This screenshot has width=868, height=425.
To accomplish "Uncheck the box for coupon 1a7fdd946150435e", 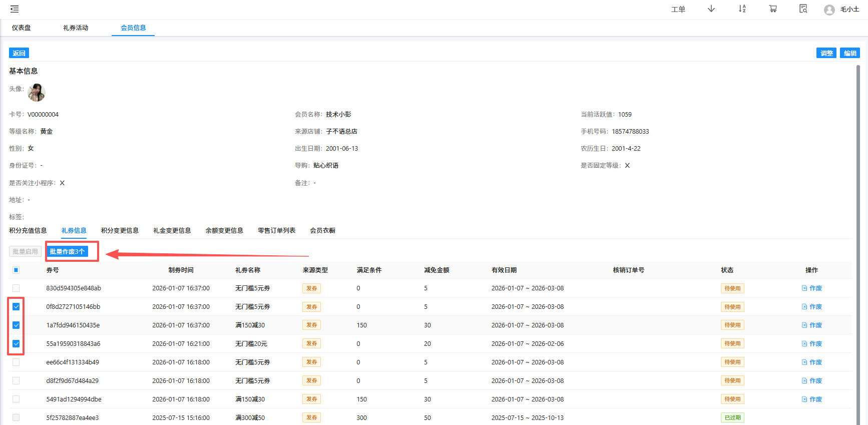I will coord(16,325).
